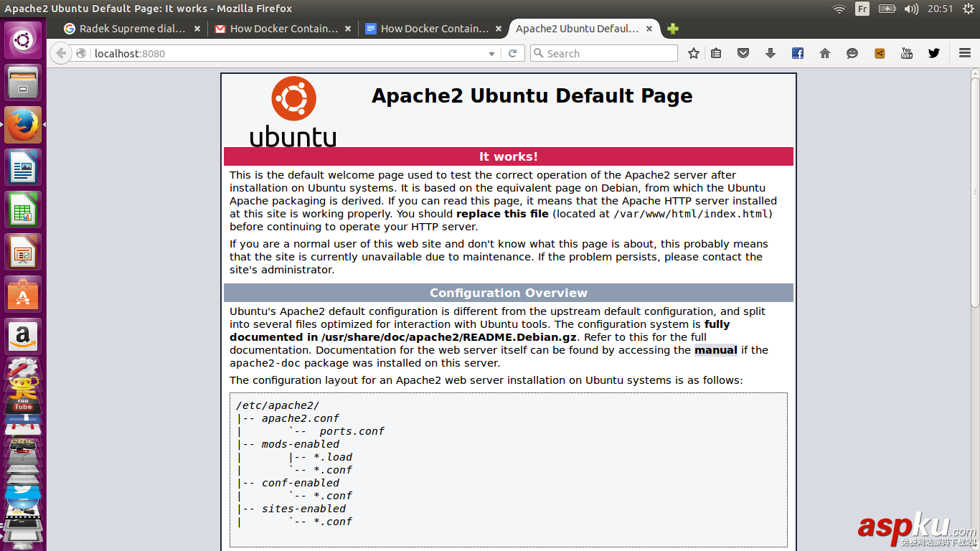Viewport: 980px width, 551px height.
Task: Launch LibreOffice Impress from the dock
Action: (24, 252)
